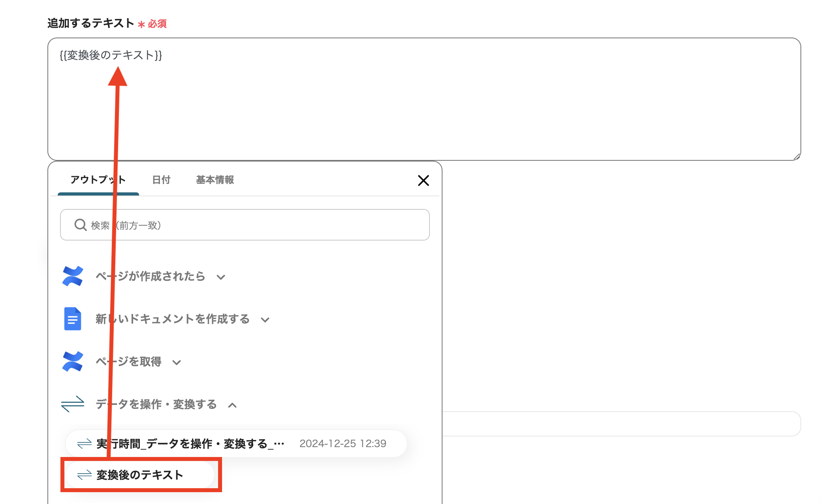Expand 新しいドキュメントを作成する chevron
821x504 pixels.
click(265, 320)
